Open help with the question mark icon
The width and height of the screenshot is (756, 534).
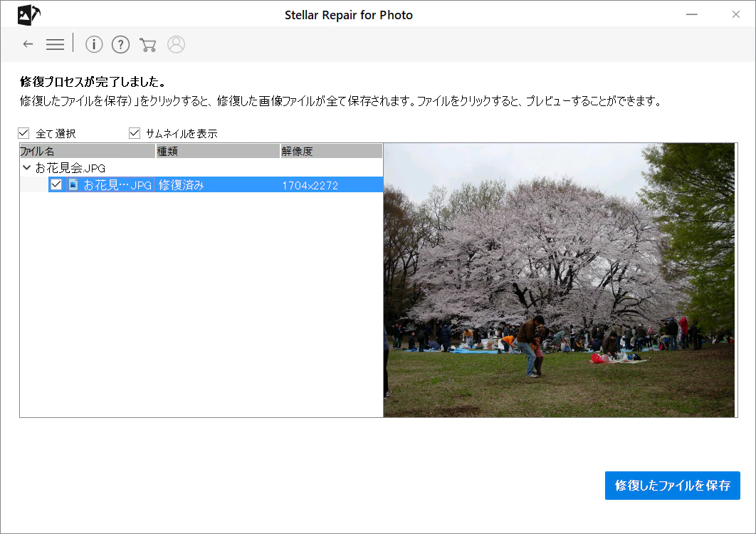120,44
